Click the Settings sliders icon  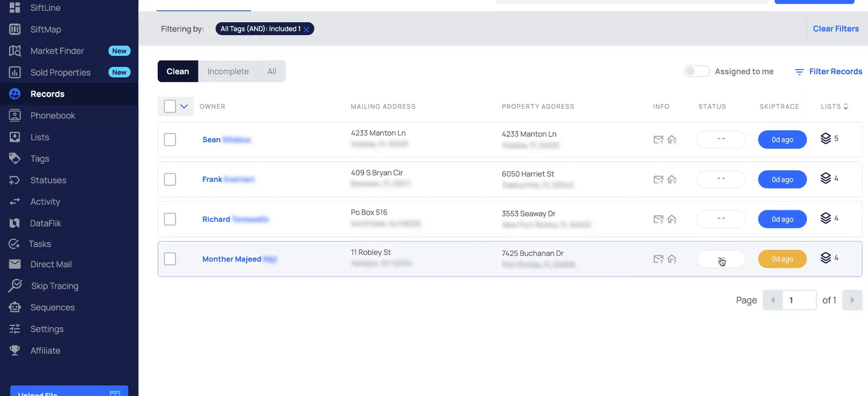tap(15, 329)
